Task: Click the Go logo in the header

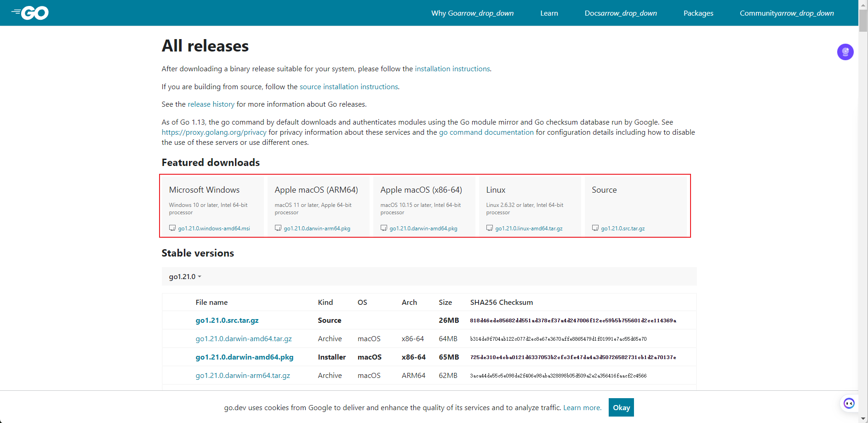Action: point(30,13)
